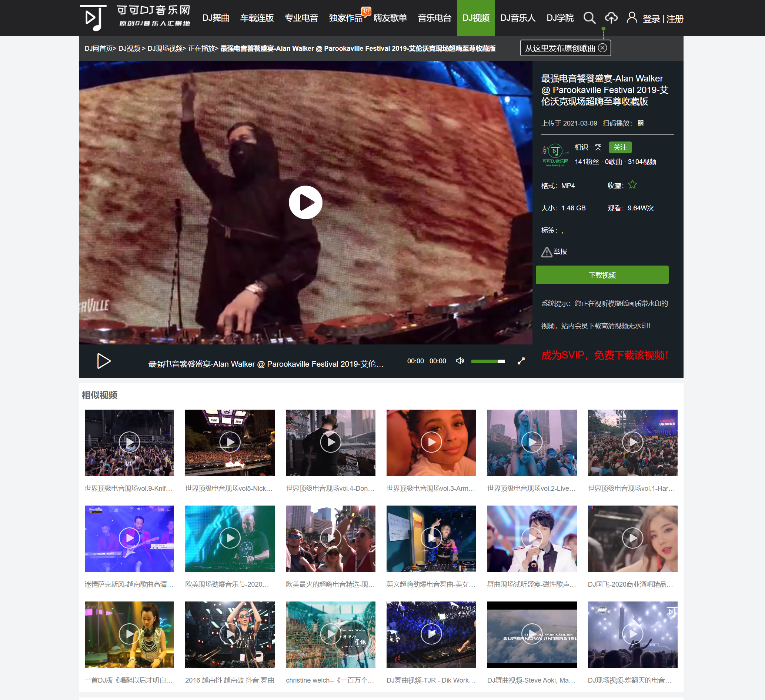Click the 举报 report warning icon
The height and width of the screenshot is (700, 765).
pyautogui.click(x=547, y=252)
